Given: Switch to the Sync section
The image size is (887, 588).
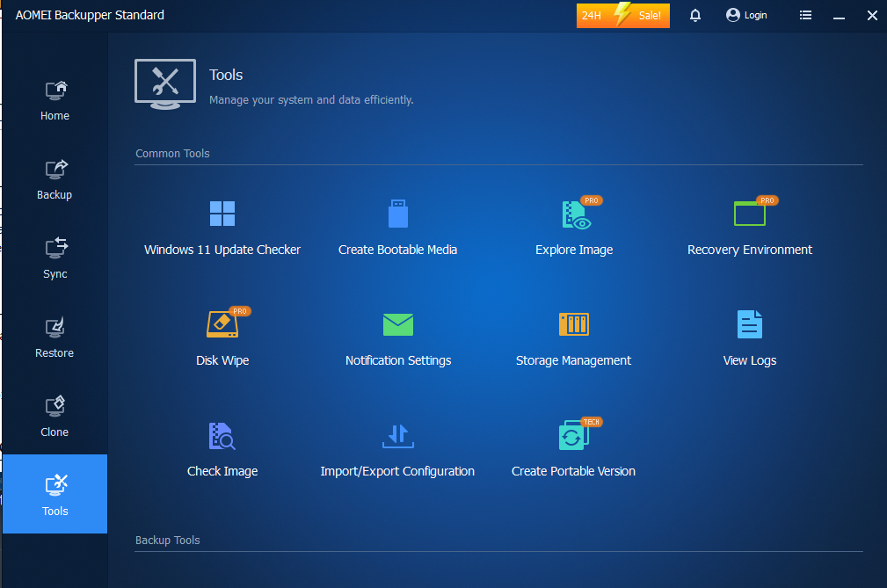Looking at the screenshot, I should pyautogui.click(x=55, y=259).
